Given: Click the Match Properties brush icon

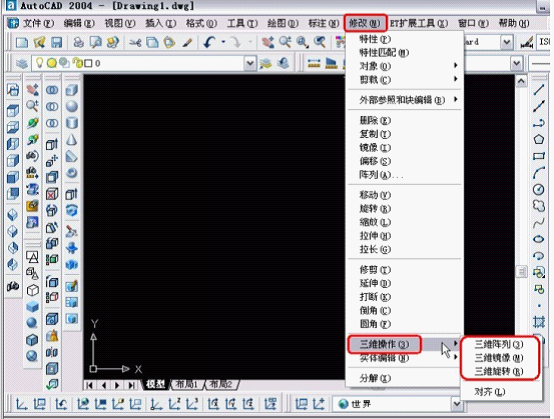Looking at the screenshot, I should tap(187, 43).
